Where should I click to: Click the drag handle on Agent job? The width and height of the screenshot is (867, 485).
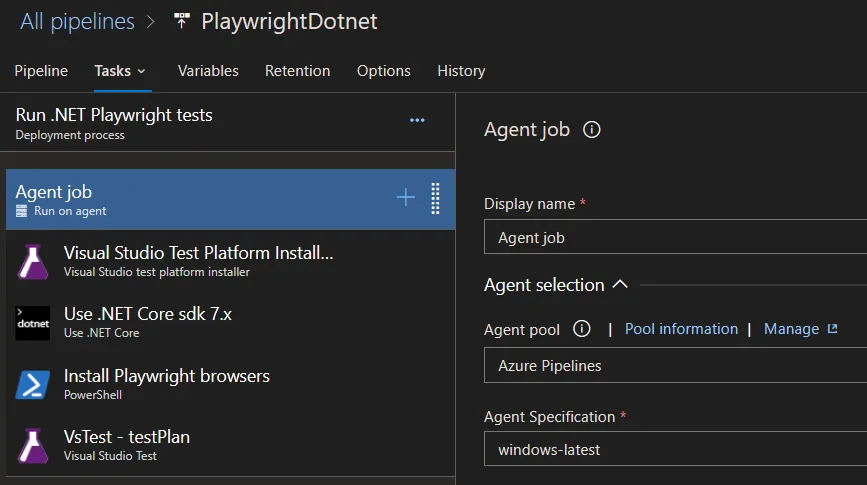point(435,198)
